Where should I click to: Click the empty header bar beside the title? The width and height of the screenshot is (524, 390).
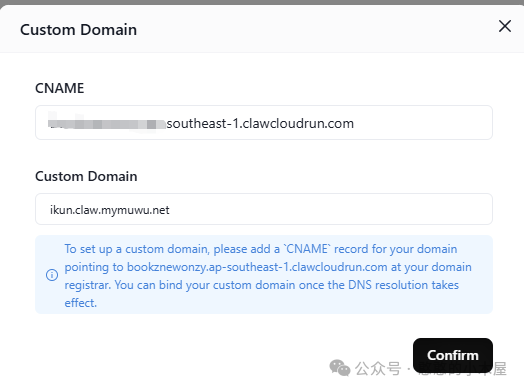(314, 29)
